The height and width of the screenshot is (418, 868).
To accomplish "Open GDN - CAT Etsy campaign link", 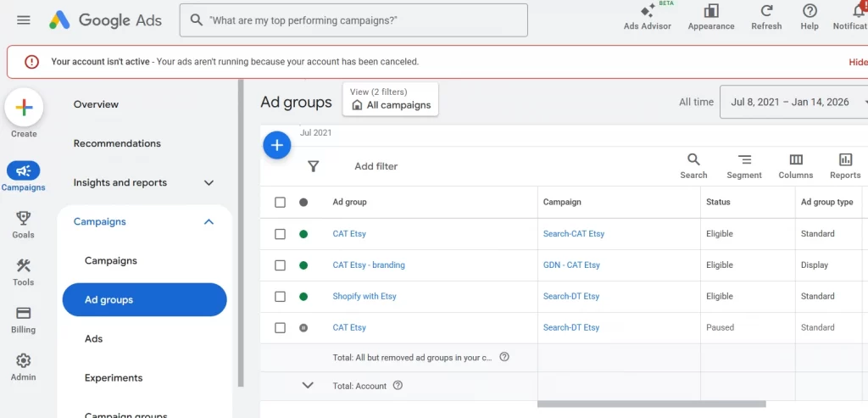I will pyautogui.click(x=571, y=265).
